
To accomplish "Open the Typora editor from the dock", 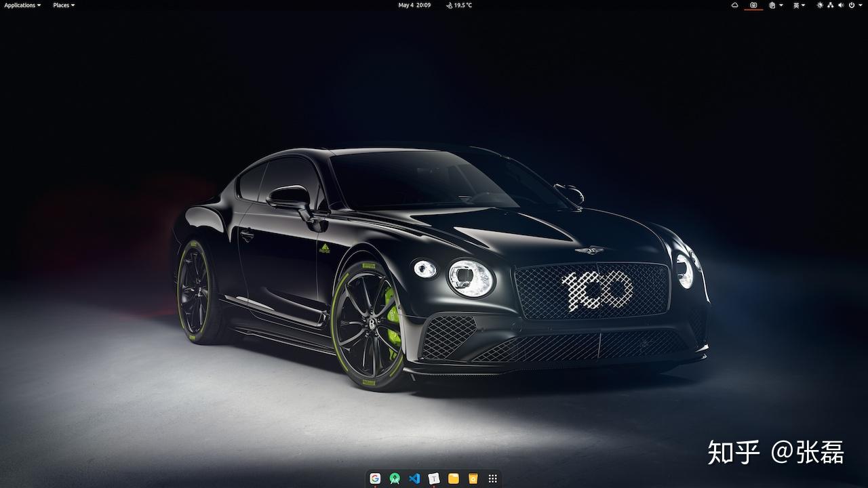I will pos(434,479).
